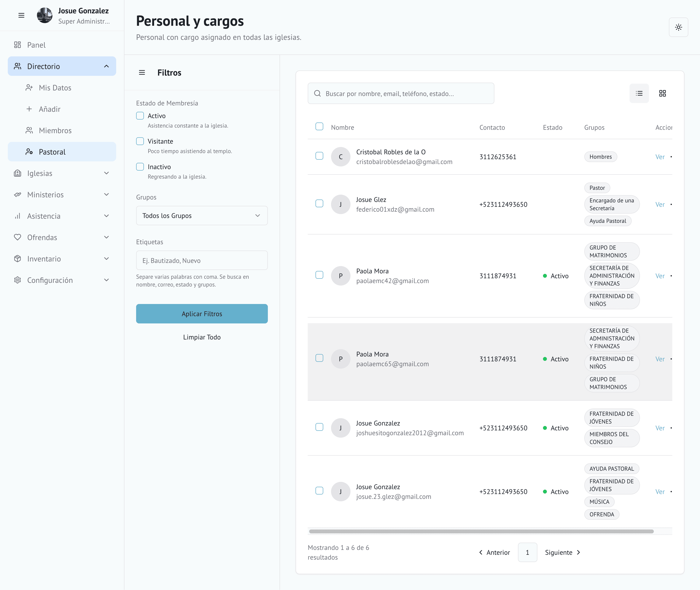Viewport: 700px width, 590px height.
Task: Expand the Inventario menu chevron
Action: (x=106, y=259)
